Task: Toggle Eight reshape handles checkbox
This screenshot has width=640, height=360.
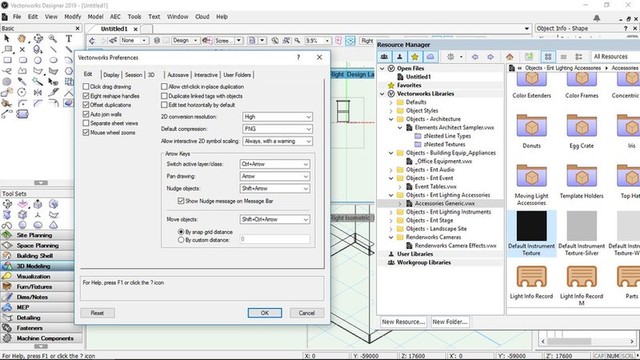Action: [x=86, y=96]
